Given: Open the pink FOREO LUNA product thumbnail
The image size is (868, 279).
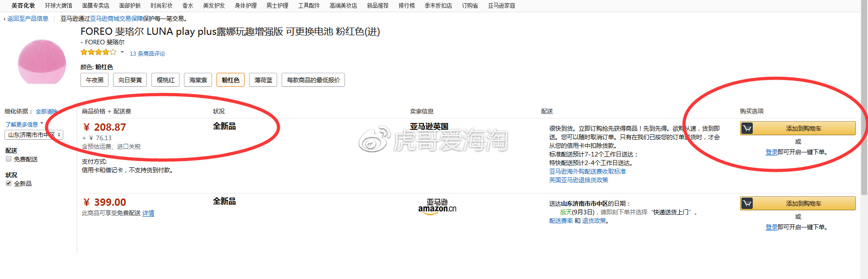Looking at the screenshot, I should 42,62.
